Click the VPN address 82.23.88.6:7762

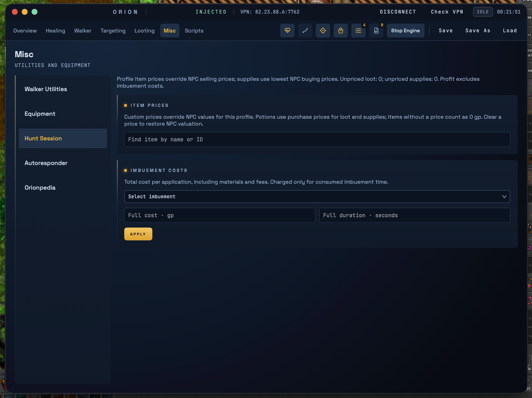[270, 12]
